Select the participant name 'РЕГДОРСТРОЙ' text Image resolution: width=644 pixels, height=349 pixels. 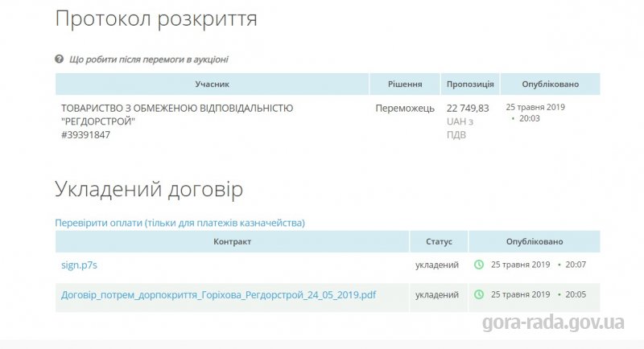point(98,121)
